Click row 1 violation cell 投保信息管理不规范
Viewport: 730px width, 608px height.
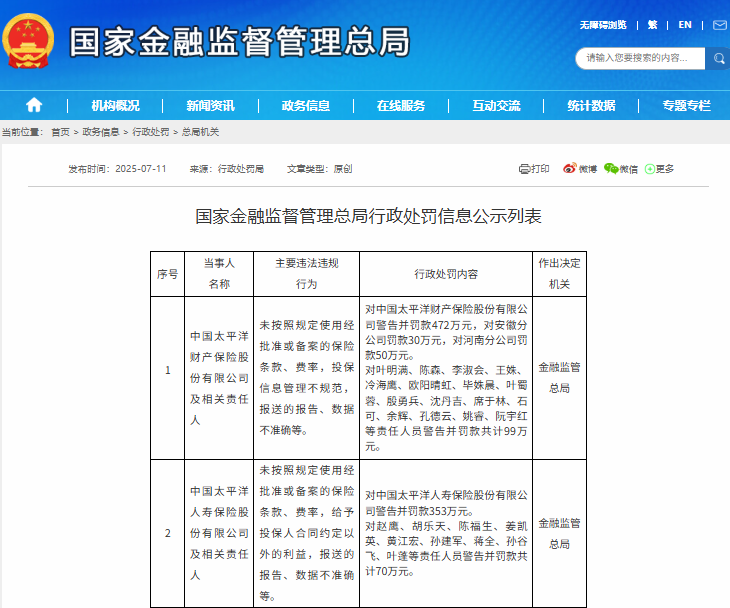point(307,378)
